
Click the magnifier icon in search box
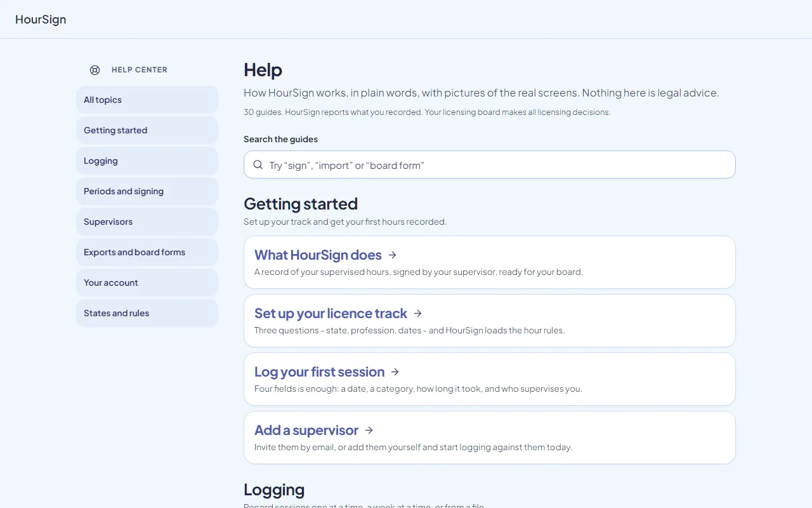pyautogui.click(x=258, y=164)
